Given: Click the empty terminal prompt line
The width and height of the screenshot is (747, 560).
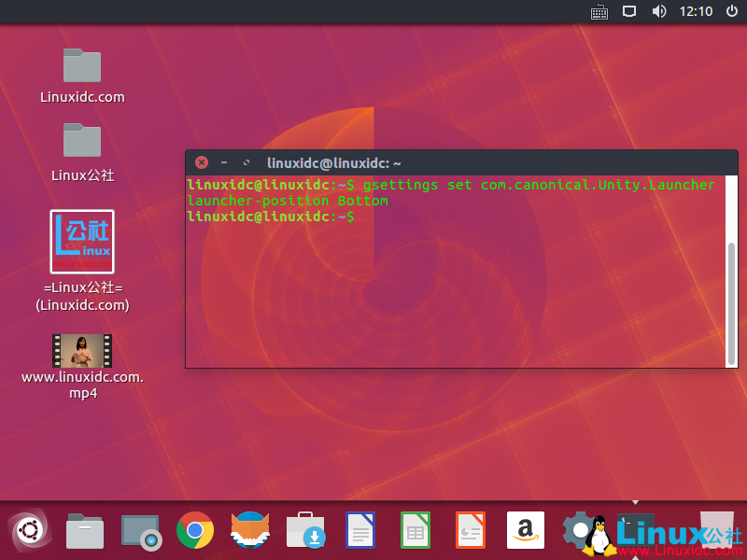Looking at the screenshot, I should point(456,217).
